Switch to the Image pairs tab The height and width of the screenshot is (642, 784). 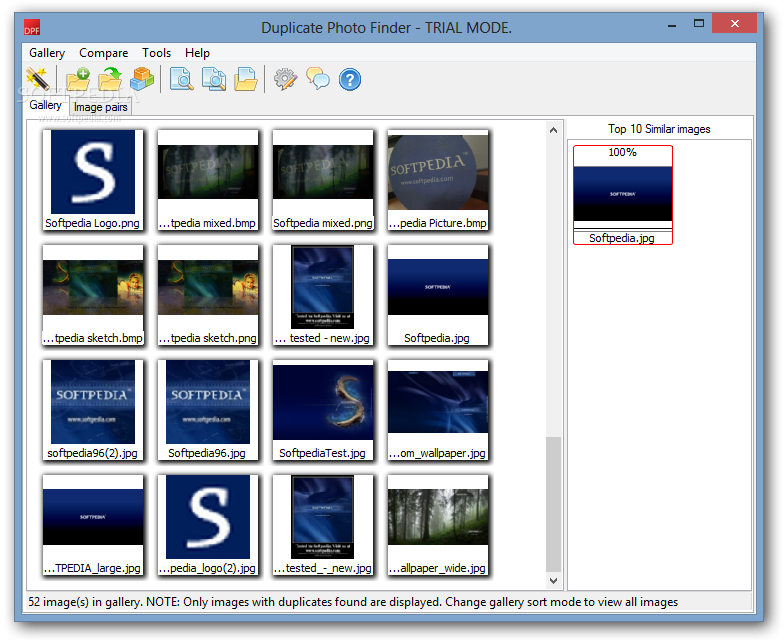pyautogui.click(x=100, y=107)
